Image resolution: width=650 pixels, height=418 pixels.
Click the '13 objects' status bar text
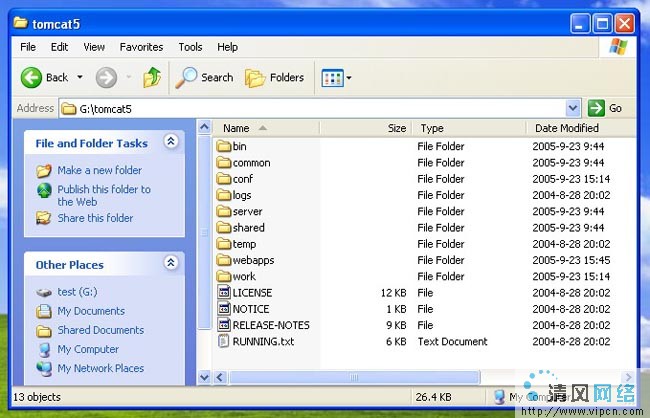pyautogui.click(x=37, y=397)
